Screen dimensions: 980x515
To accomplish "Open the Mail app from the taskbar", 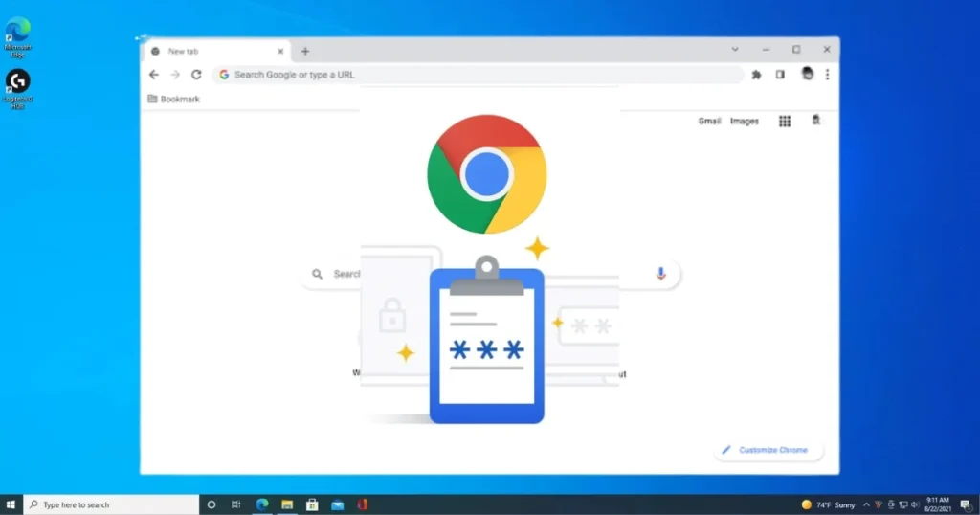I will coord(338,504).
